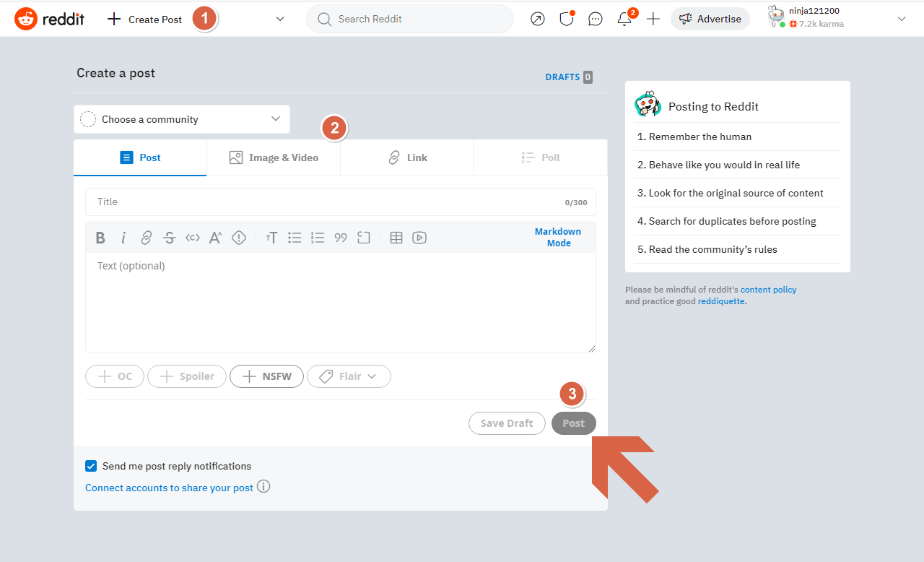The width and height of the screenshot is (924, 562).
Task: Save the post as a draft
Action: (x=507, y=423)
